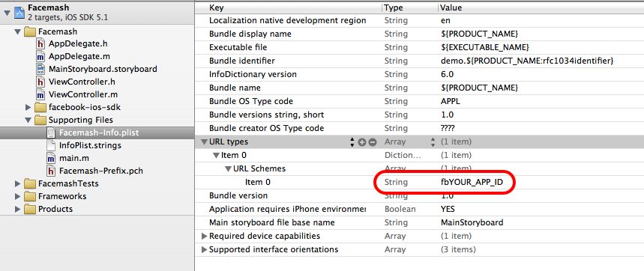Collapse the Item 0 dictionary triangle
The width and height of the screenshot is (644, 271).
(x=216, y=156)
